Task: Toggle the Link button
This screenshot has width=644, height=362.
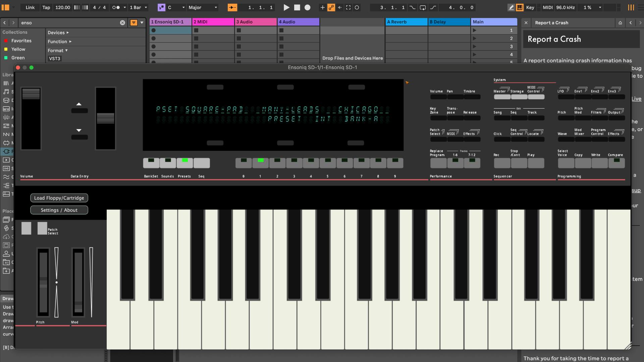Action: click(x=30, y=7)
